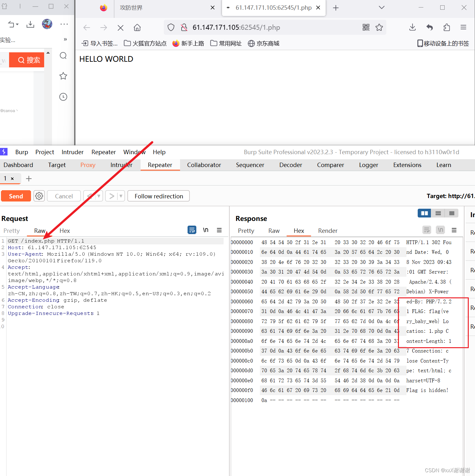Open the request editor hamburger menu icon
475x476 pixels.
coord(219,230)
